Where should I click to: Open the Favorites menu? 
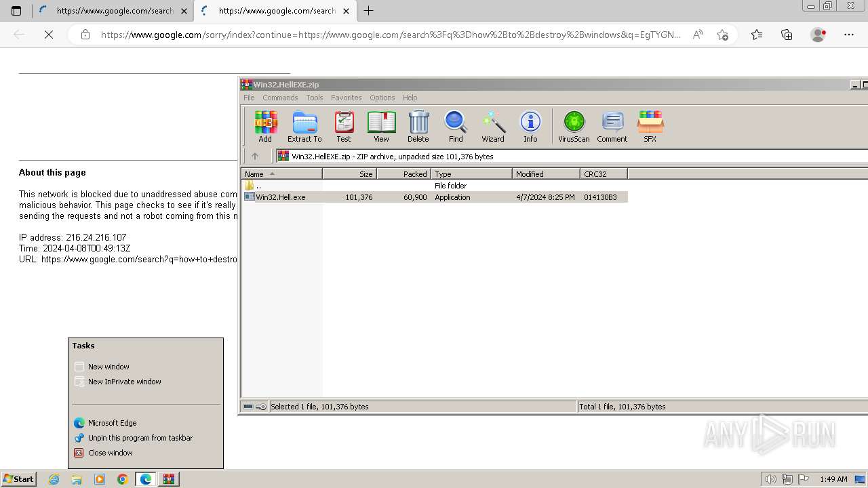(347, 98)
